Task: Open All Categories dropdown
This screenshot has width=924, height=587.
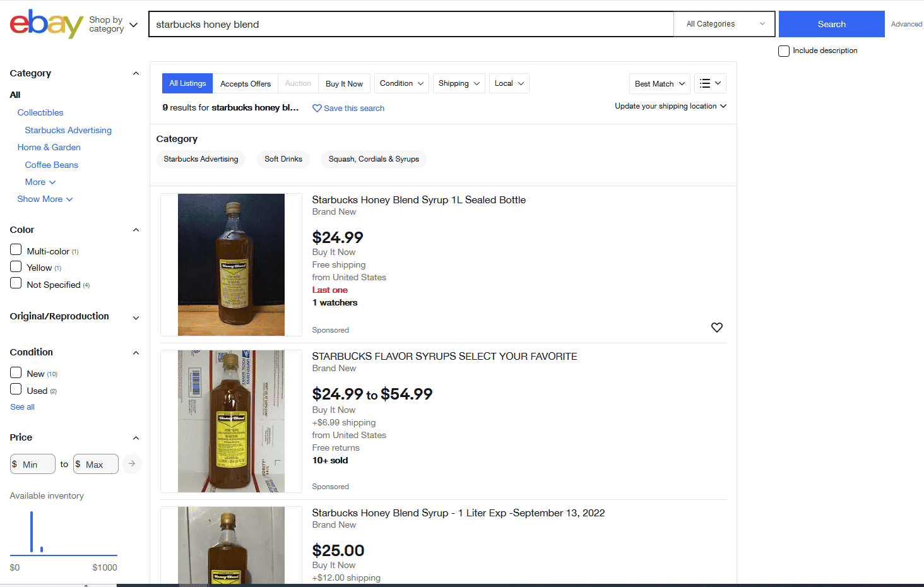Action: [725, 24]
